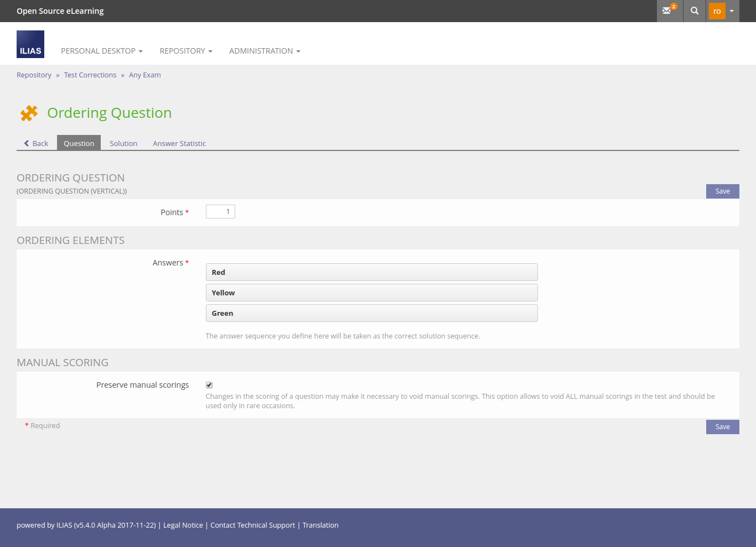Select the Question tab
Viewport: 756px width, 547px height.
pyautogui.click(x=79, y=143)
